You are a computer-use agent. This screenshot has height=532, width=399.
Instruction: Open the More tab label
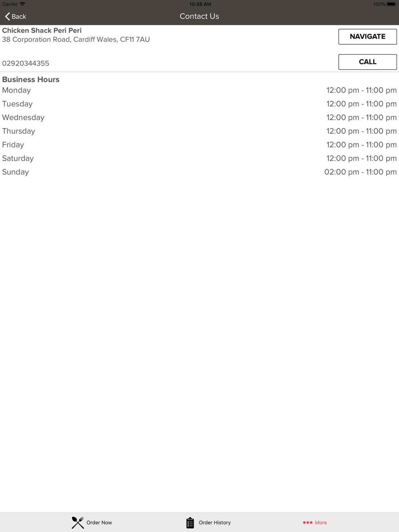321,522
